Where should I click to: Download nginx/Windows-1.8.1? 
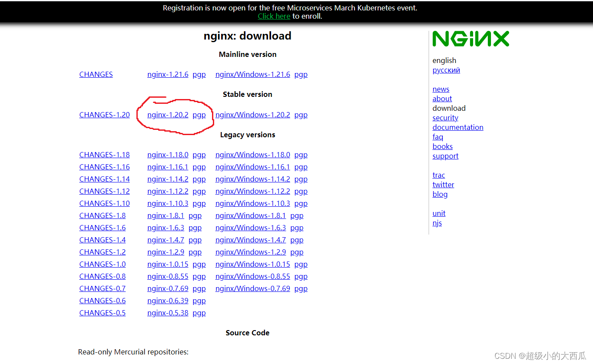pyautogui.click(x=251, y=215)
